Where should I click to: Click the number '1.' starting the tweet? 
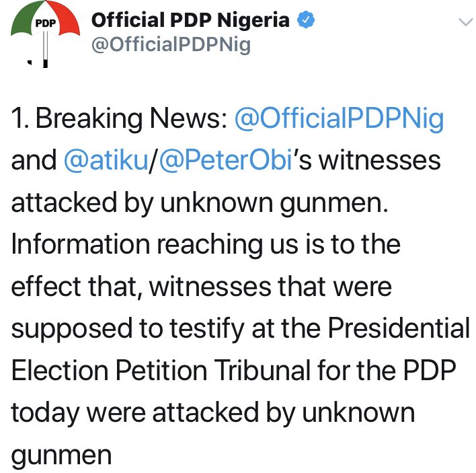[20, 118]
